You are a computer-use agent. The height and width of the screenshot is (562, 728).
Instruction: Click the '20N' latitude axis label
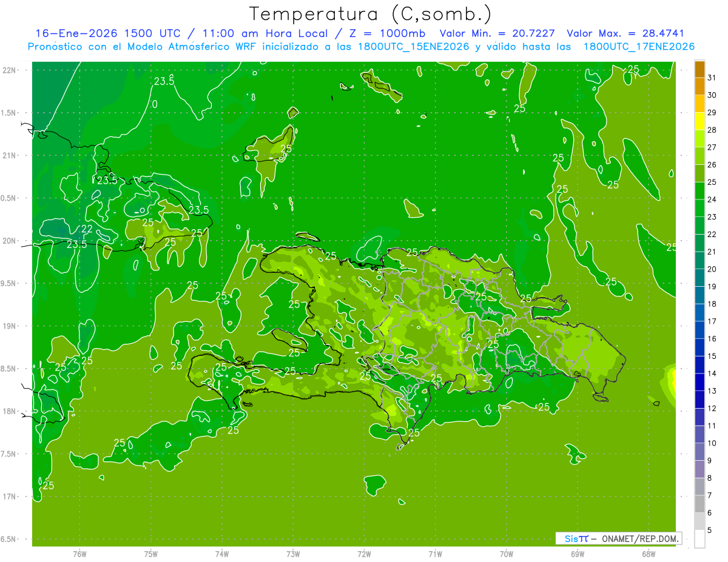point(9,241)
